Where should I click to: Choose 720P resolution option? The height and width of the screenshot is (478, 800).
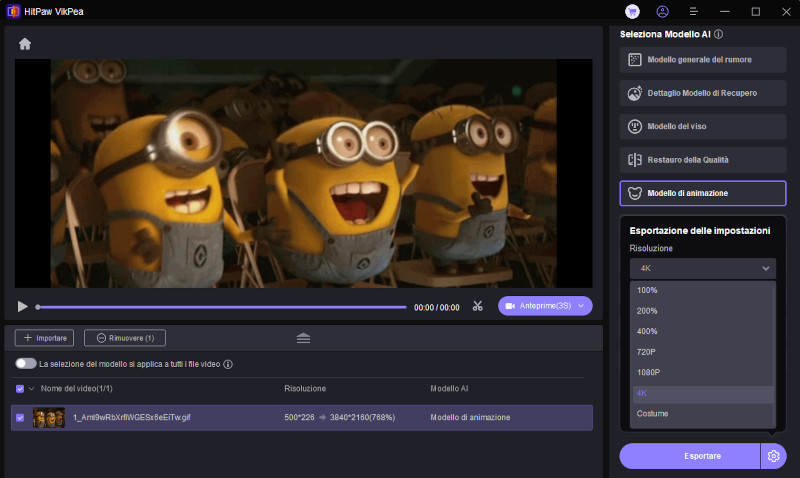point(703,352)
